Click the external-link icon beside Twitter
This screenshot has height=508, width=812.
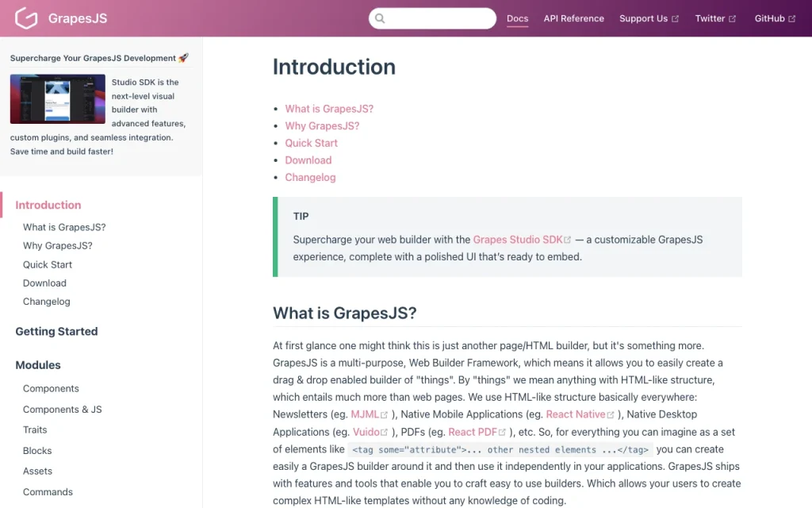(x=732, y=19)
